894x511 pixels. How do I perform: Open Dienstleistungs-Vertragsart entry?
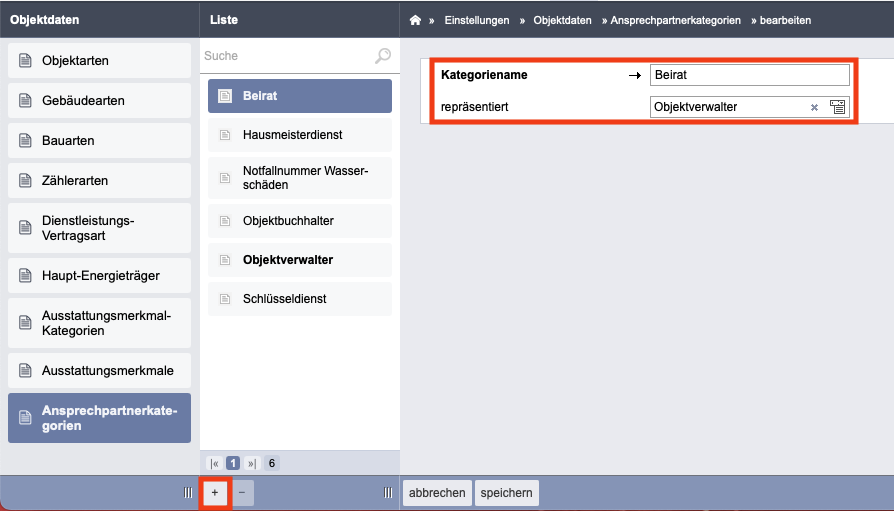point(99,228)
